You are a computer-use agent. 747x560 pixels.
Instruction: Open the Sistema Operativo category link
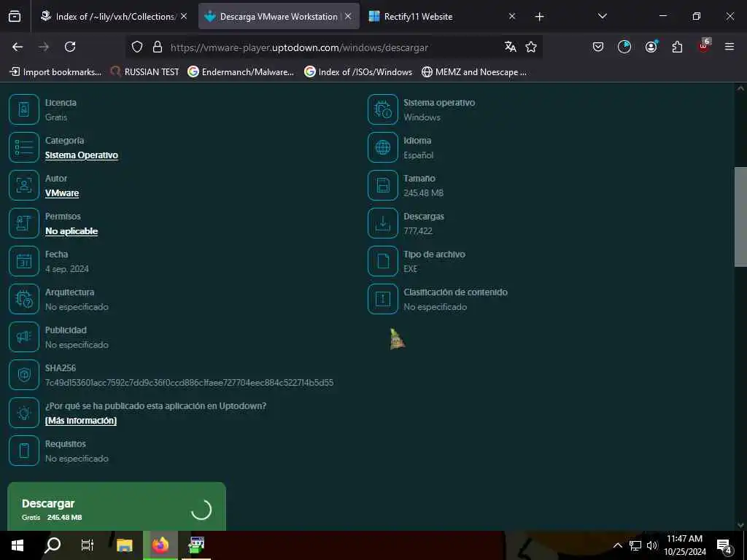click(x=82, y=155)
